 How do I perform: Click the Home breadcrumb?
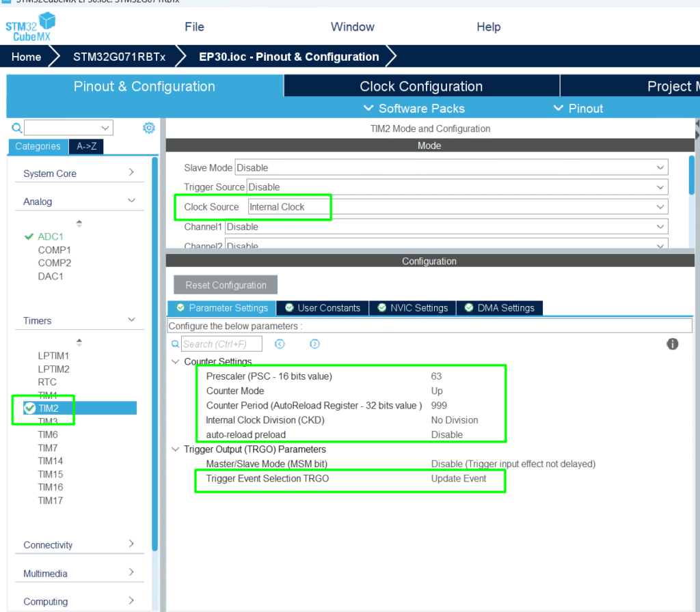[x=26, y=57]
